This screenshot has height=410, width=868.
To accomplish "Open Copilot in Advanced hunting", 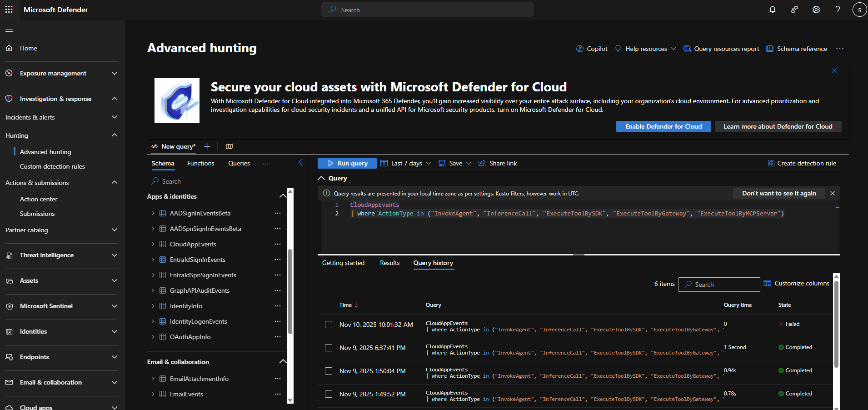I will [x=591, y=49].
